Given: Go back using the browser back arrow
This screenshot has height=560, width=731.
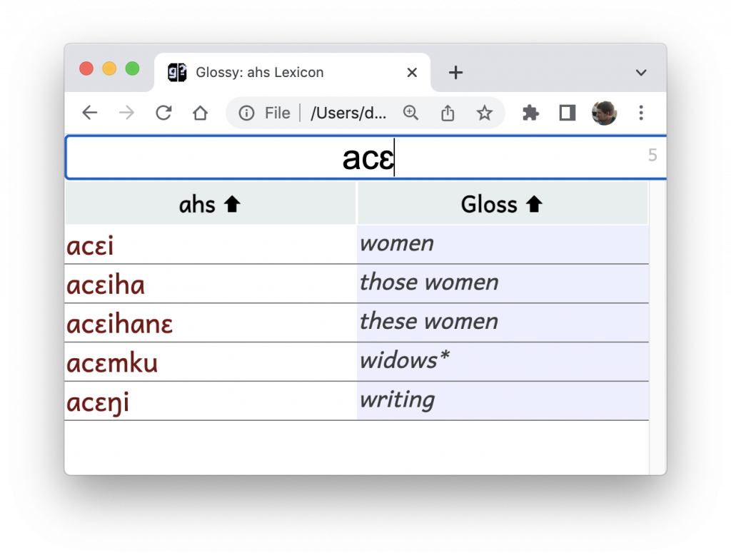Looking at the screenshot, I should click(89, 113).
